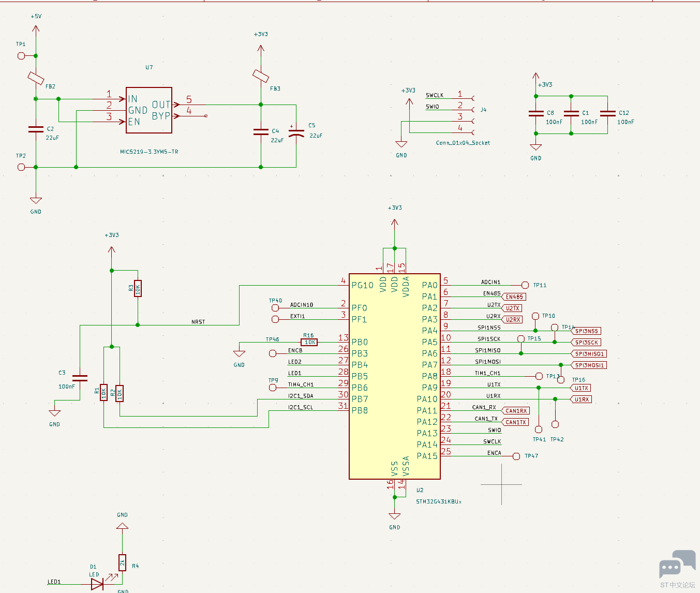Click resistor R16 on PB0
This screenshot has height=593, width=700.
(309, 342)
